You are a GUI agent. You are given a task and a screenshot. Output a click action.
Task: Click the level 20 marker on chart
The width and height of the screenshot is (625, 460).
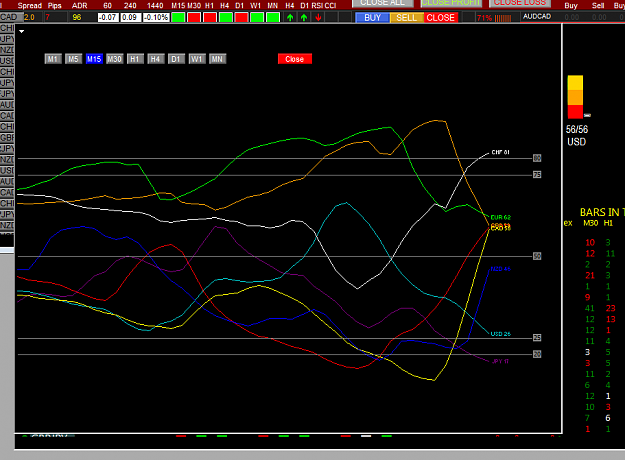(537, 354)
